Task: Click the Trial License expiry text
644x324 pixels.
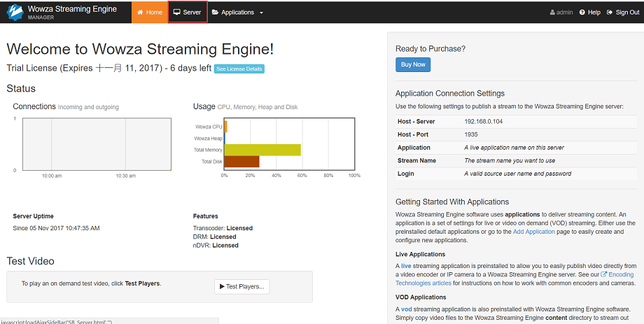Action: (108, 68)
